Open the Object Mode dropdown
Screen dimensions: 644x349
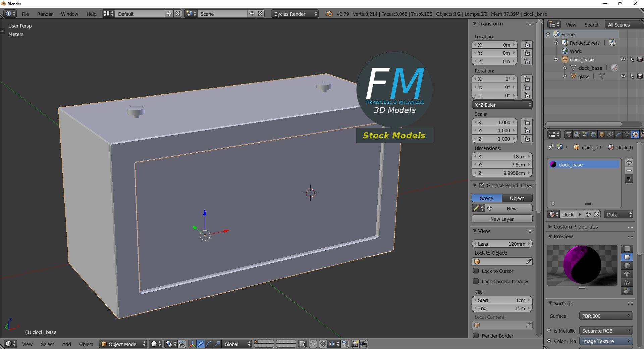[123, 344]
